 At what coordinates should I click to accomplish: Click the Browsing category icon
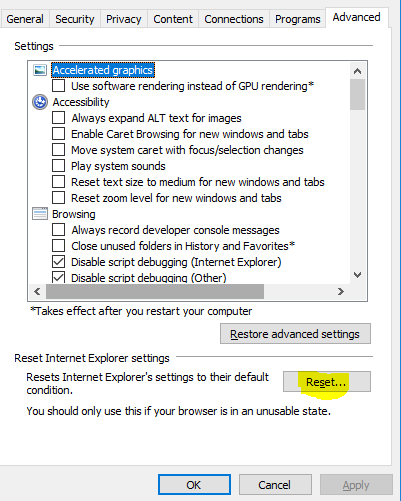(x=40, y=214)
